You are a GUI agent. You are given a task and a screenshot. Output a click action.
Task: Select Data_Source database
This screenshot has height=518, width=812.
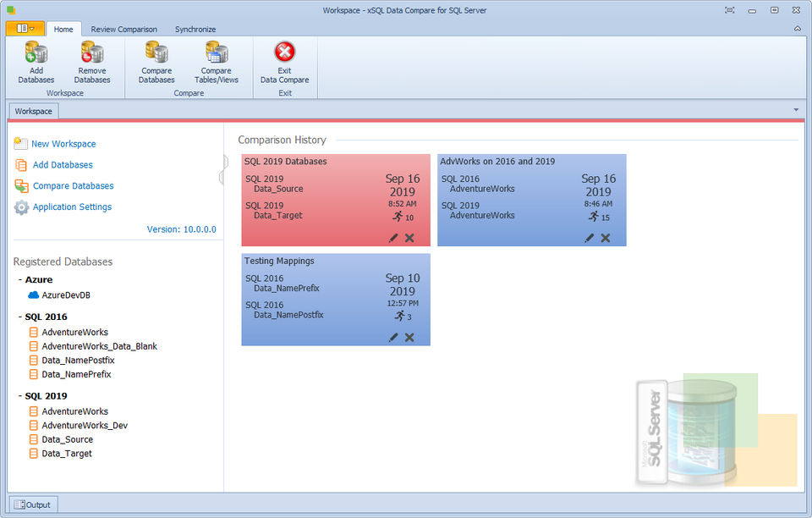(68, 440)
